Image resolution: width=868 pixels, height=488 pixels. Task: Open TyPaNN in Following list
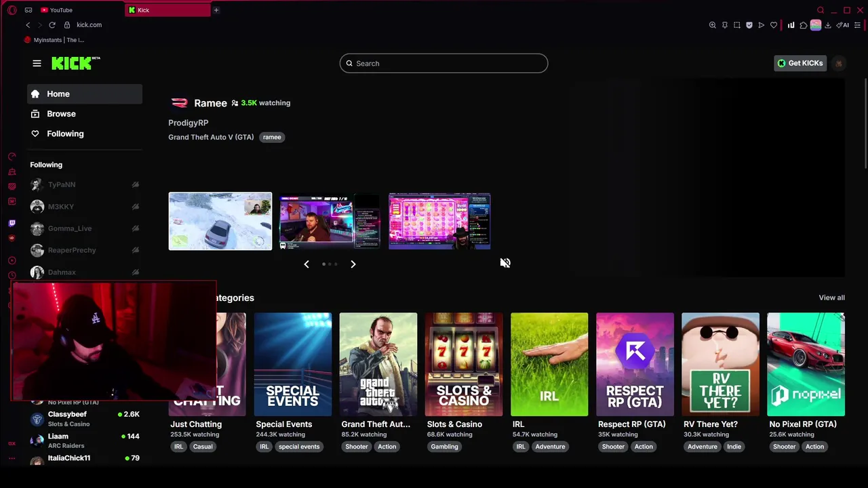point(85,184)
